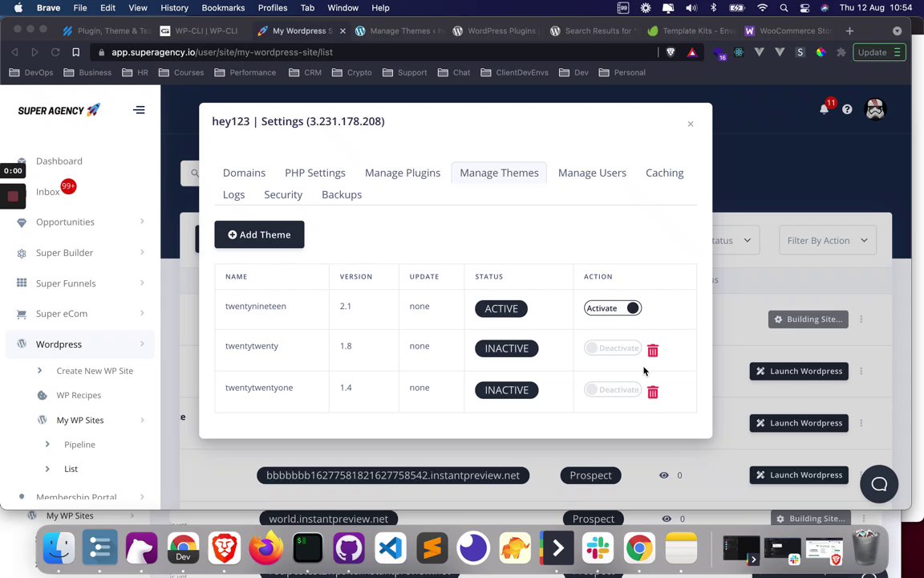Click the notifications bell icon
This screenshot has height=578, width=924.
[824, 109]
